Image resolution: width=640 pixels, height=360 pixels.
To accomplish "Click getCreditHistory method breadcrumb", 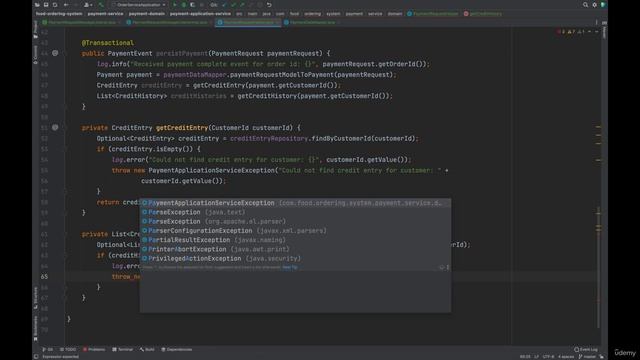I will (483, 13).
